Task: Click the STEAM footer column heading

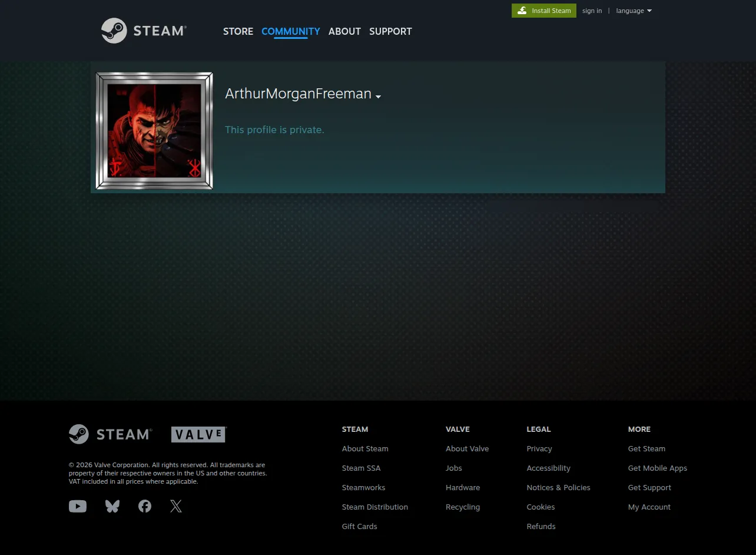Action: pyautogui.click(x=355, y=429)
